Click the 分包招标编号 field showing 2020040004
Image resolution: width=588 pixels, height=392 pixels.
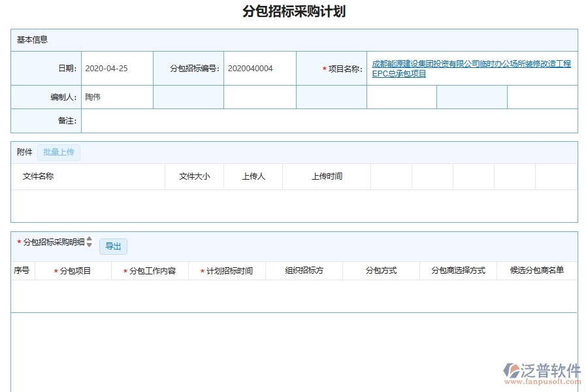(258, 68)
